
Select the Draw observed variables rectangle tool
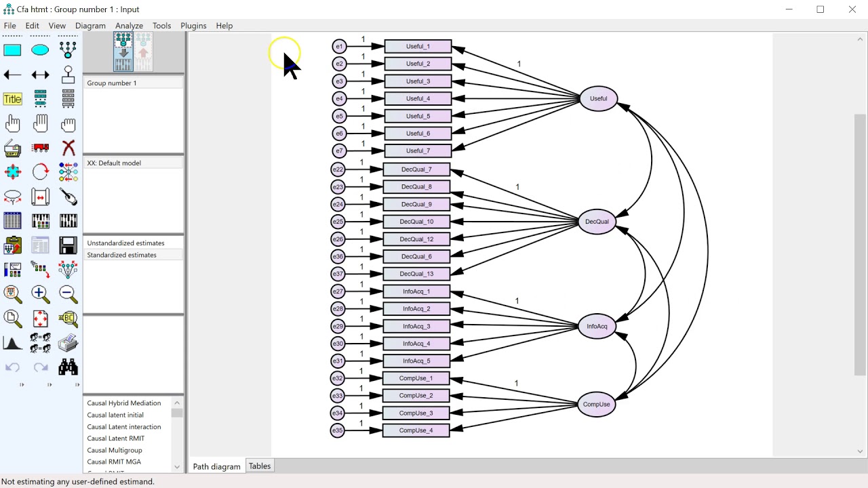12,50
